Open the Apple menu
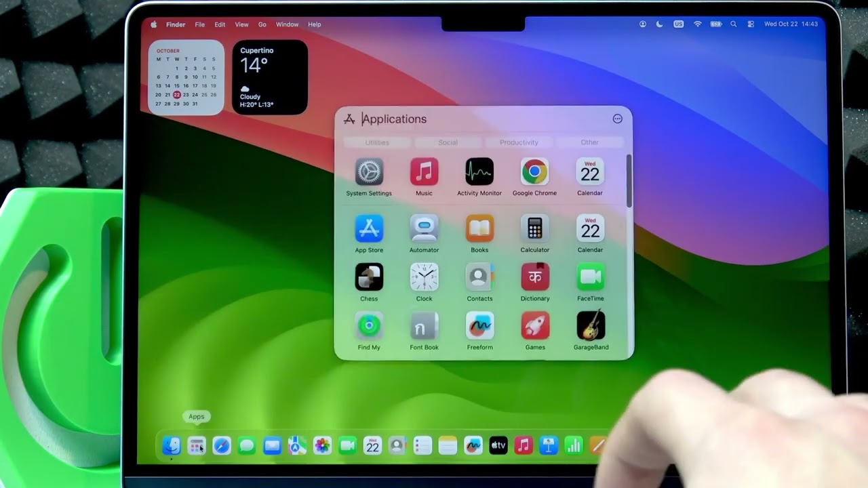868x488 pixels. (154, 24)
